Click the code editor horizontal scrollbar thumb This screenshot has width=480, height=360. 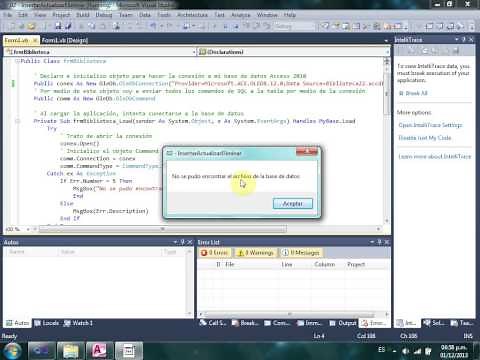[x=162, y=229]
